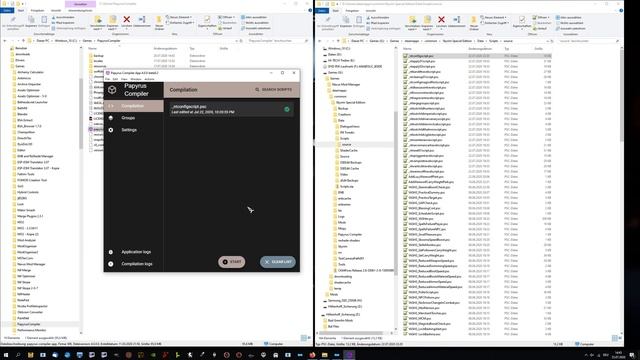The image size is (640, 360).
Task: Select Ansicht tab in right Explorer ribbon
Action: pyautogui.click(x=371, y=10)
